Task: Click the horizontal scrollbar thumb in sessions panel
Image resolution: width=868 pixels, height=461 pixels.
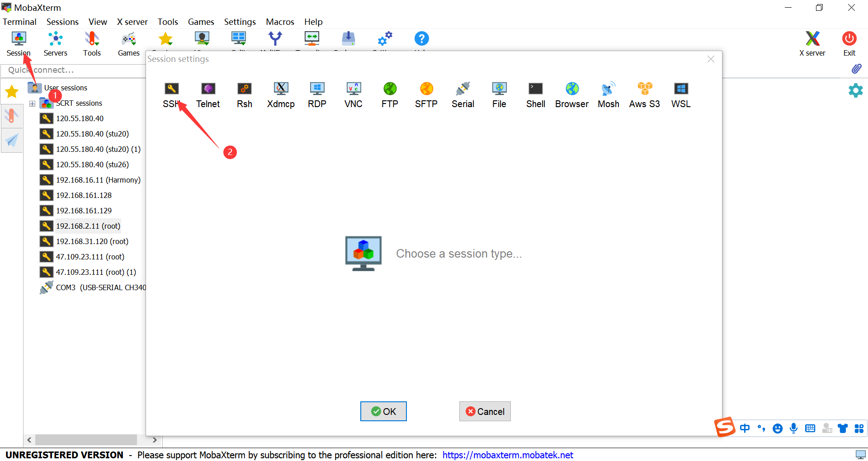Action: click(86, 440)
